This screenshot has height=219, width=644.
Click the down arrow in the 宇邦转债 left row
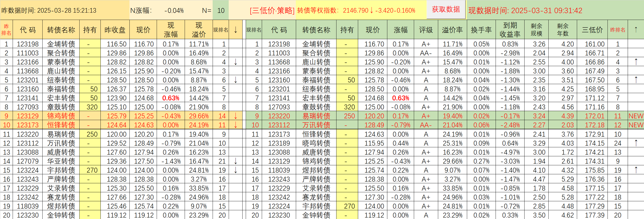pos(236,170)
